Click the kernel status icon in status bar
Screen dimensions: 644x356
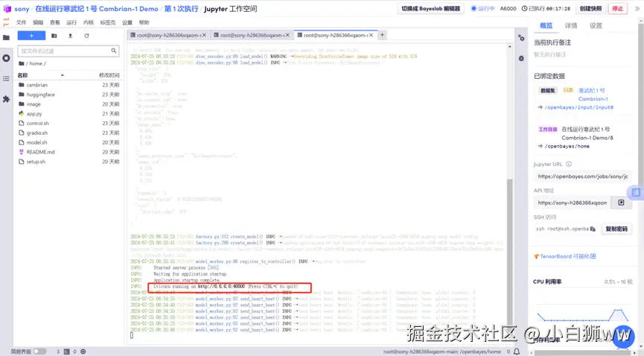click(x=83, y=352)
